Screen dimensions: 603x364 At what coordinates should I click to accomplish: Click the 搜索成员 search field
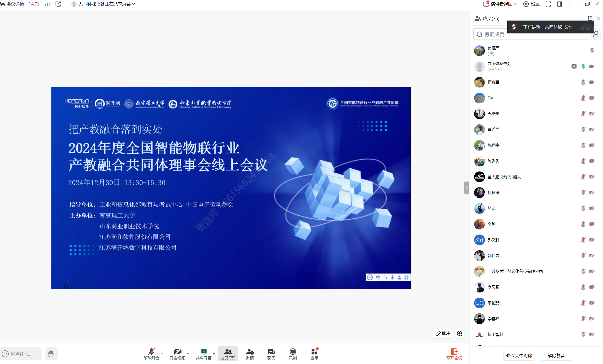pos(531,34)
